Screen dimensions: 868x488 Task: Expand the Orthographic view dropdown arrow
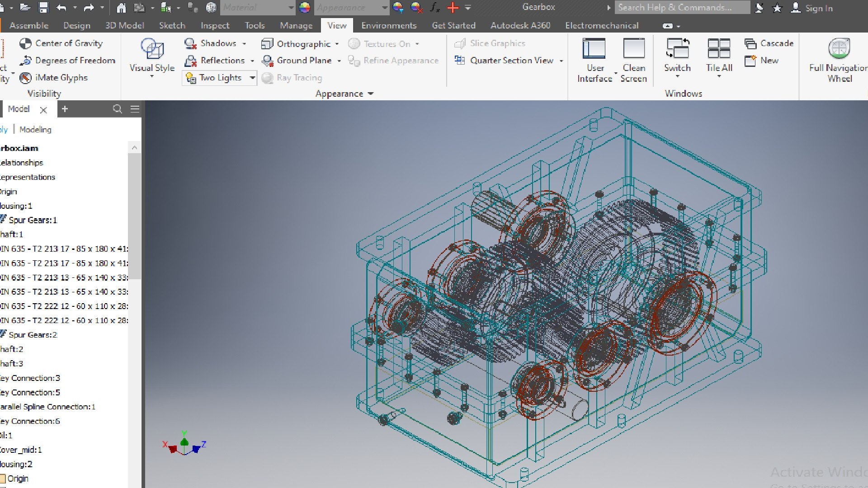(337, 44)
